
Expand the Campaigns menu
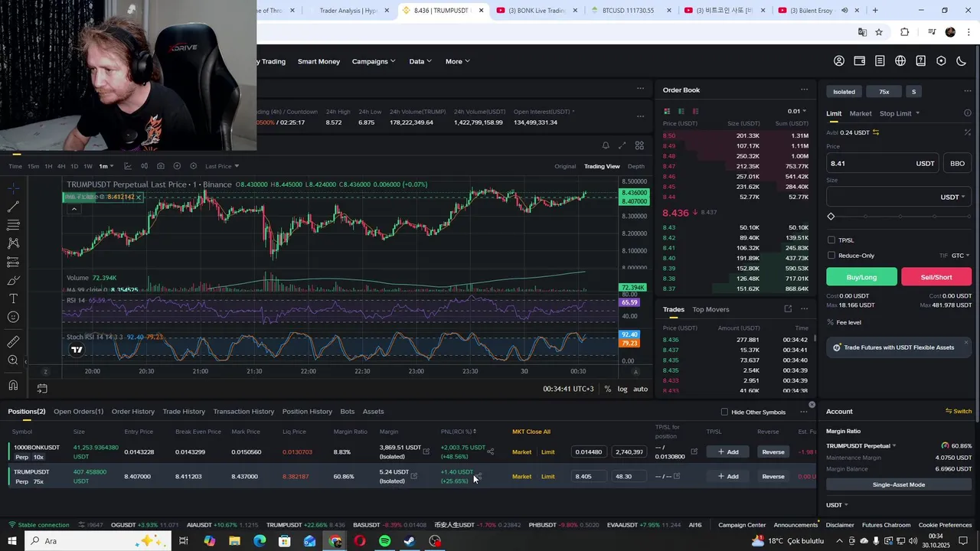point(374,61)
